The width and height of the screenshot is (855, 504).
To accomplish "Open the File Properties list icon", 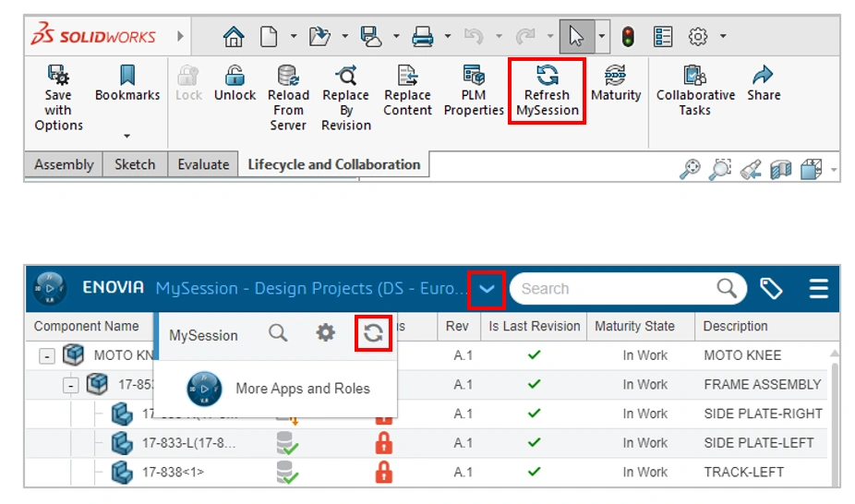I will coord(663,37).
